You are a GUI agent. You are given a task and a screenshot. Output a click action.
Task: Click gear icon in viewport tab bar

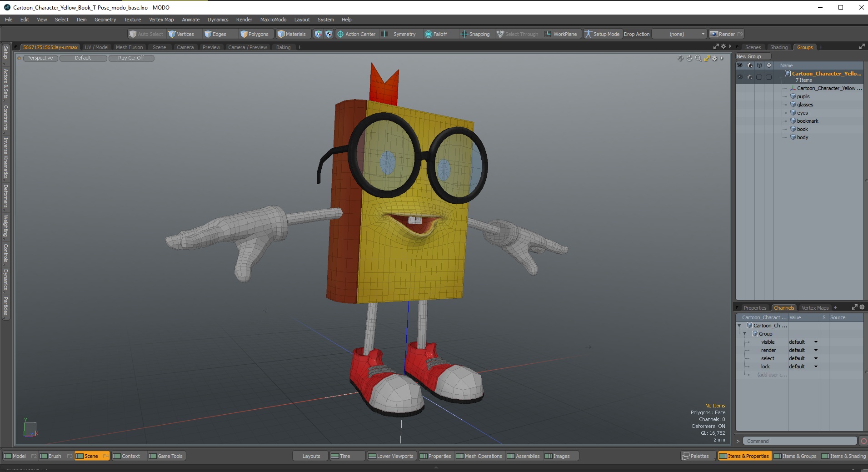(723, 46)
